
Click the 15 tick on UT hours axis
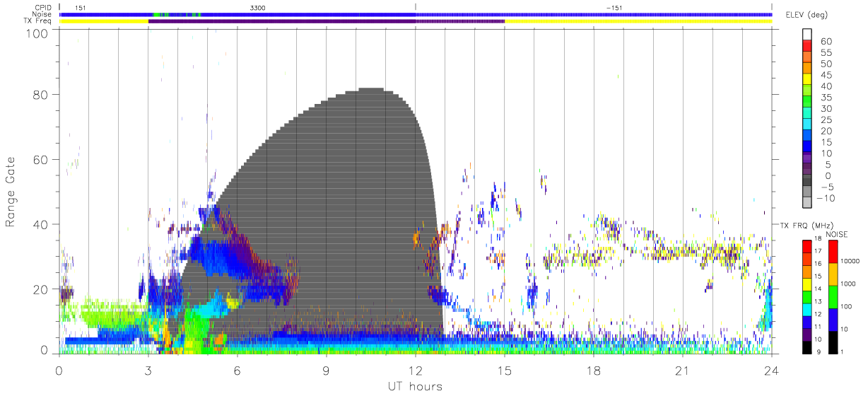click(505, 371)
